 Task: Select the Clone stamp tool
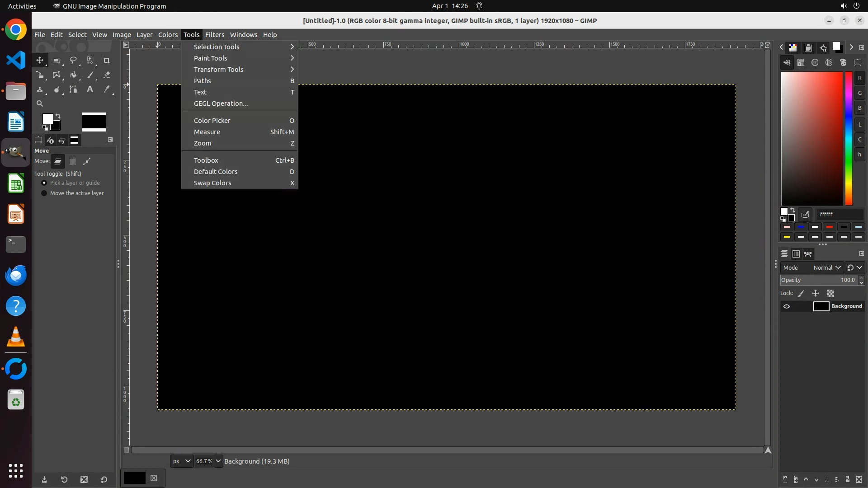(x=40, y=89)
